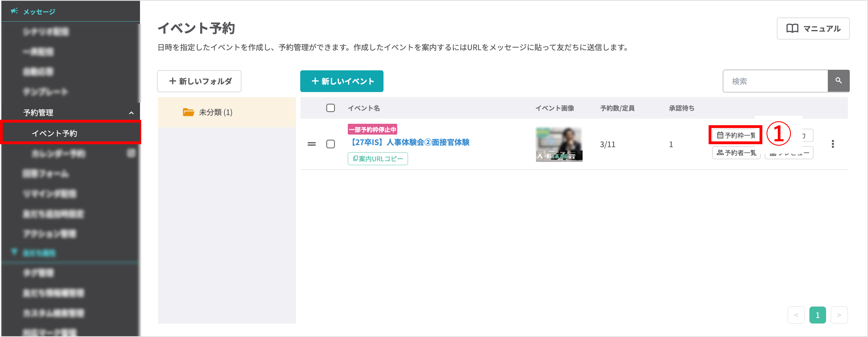Click the search magnifier icon button
The width and height of the screenshot is (868, 337).
tap(838, 81)
